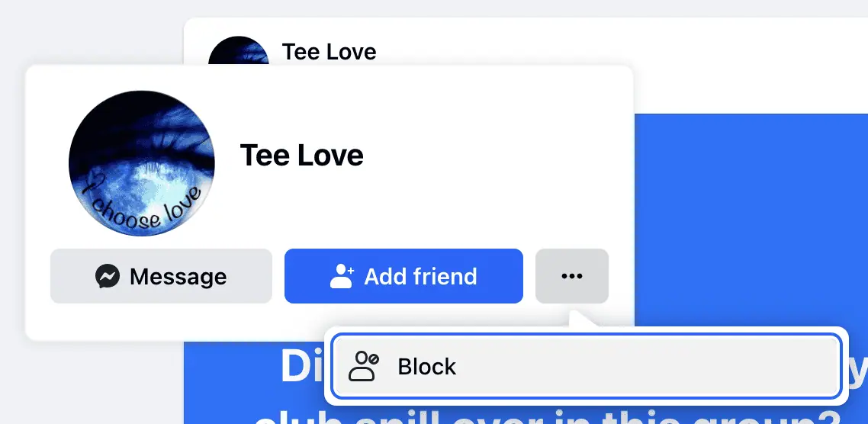Click the 'Add friend' text label
The height and width of the screenshot is (424, 868).
coord(421,276)
